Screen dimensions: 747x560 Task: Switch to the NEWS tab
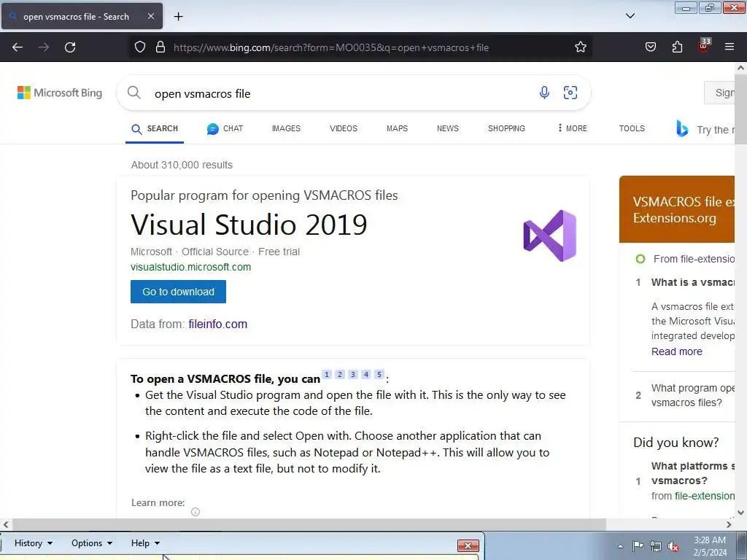coord(448,128)
